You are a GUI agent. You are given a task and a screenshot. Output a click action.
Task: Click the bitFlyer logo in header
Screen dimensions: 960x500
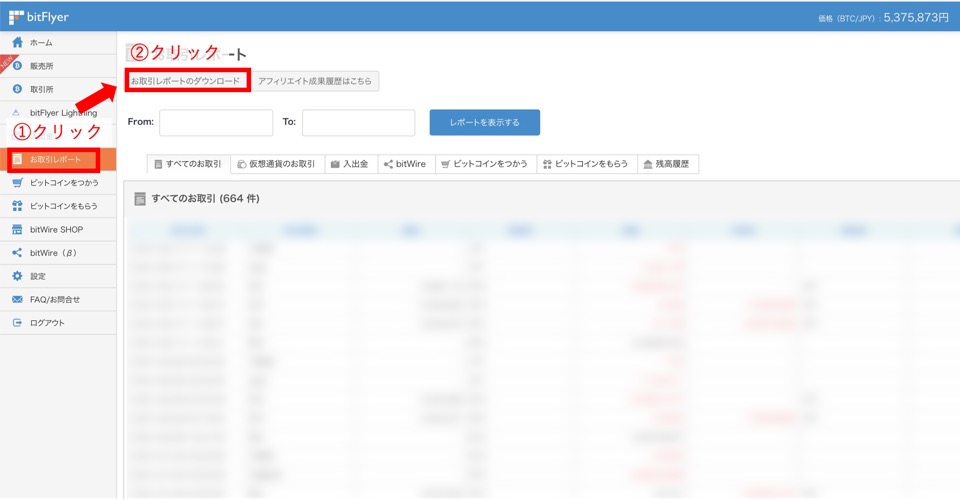click(x=39, y=17)
